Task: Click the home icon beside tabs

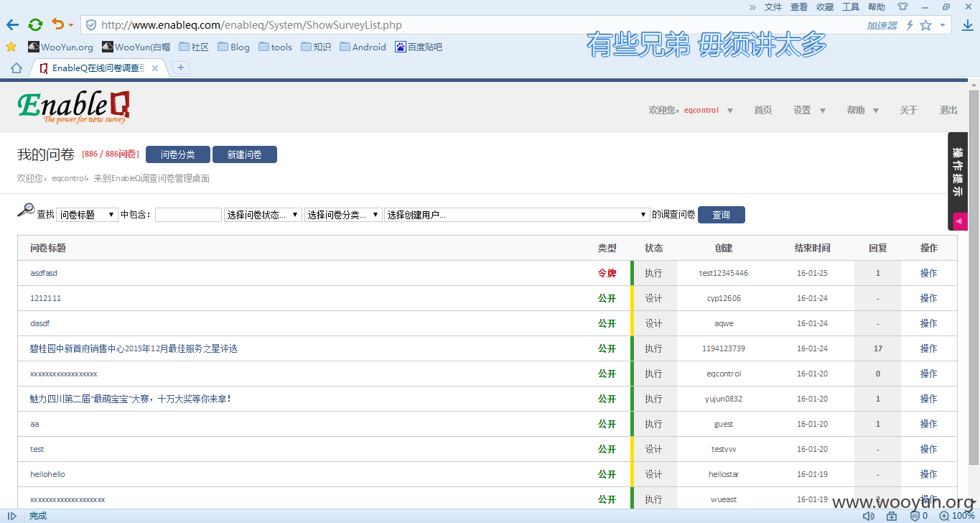Action: pos(16,68)
